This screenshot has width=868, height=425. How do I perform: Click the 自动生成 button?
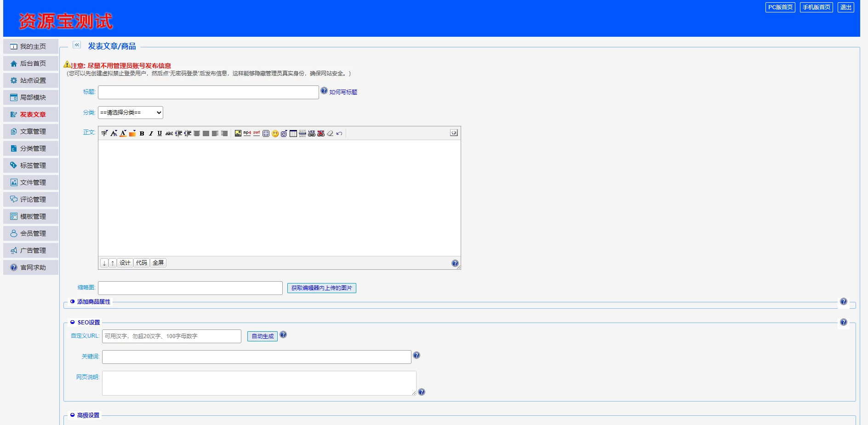point(263,336)
